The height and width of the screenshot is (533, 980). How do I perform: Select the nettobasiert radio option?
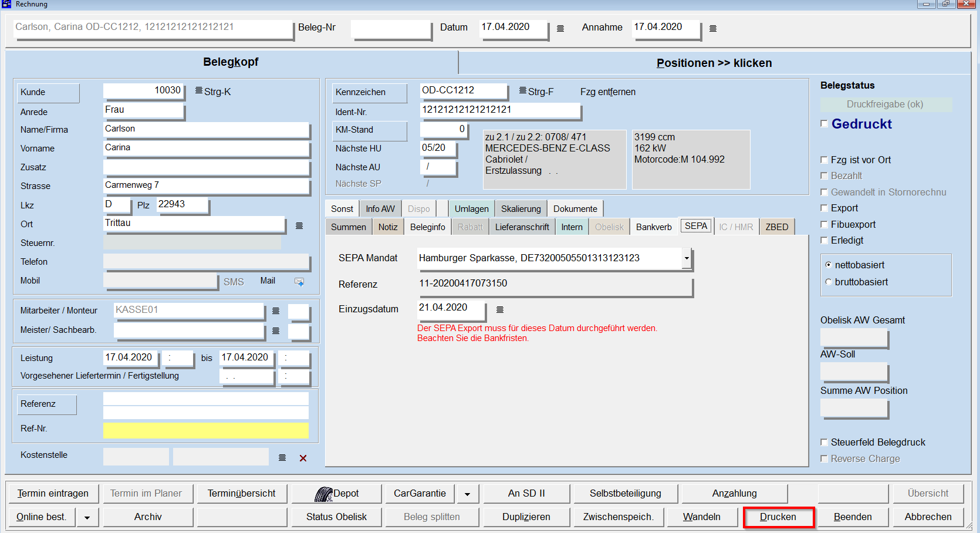click(x=828, y=265)
